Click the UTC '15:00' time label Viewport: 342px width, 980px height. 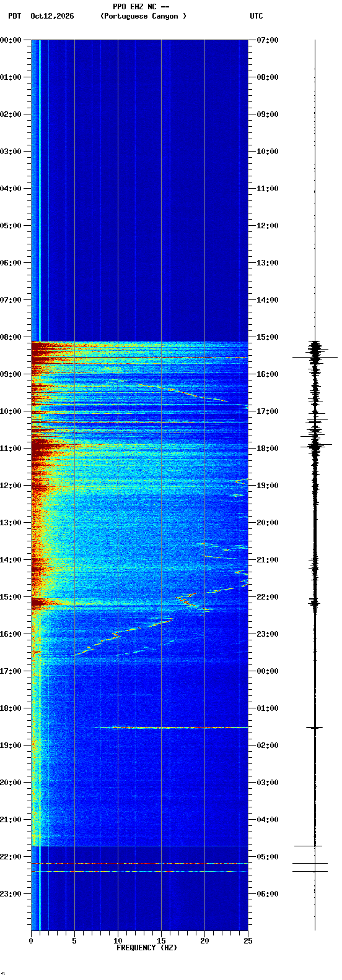(268, 337)
